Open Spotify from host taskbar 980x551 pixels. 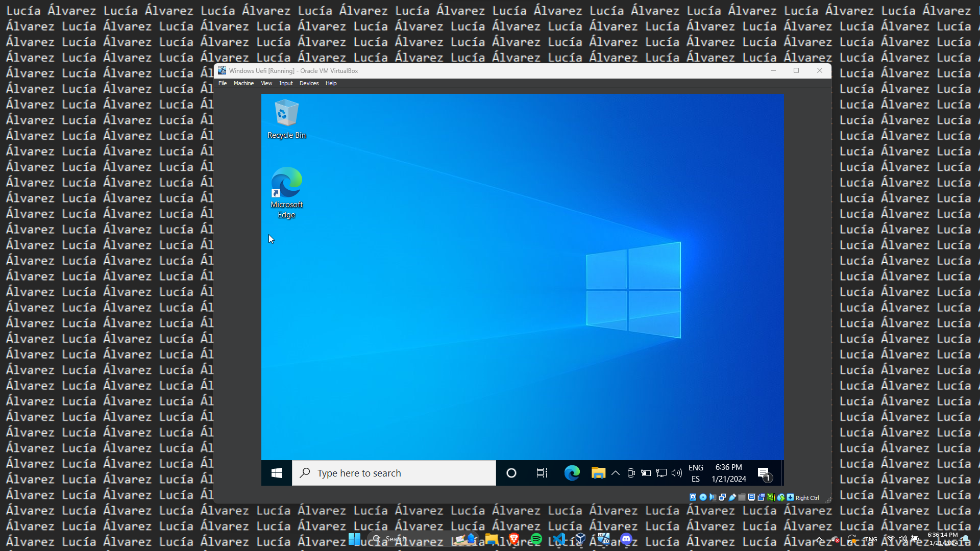(536, 539)
